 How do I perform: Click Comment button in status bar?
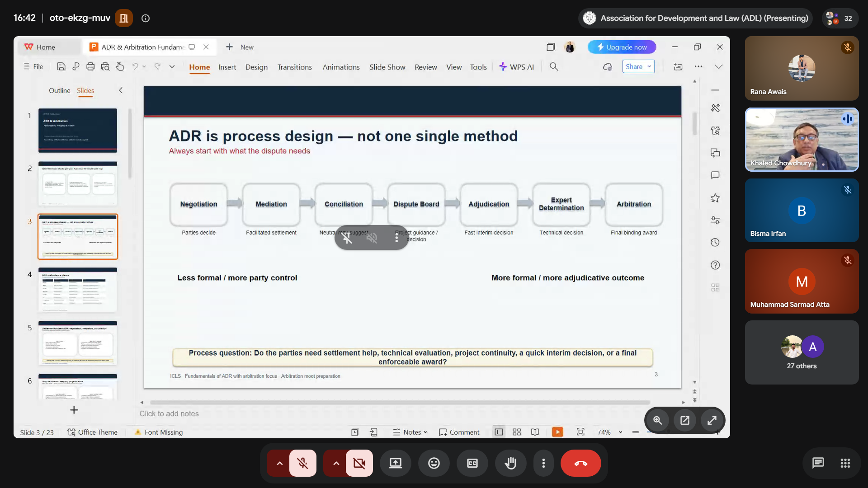pyautogui.click(x=459, y=432)
